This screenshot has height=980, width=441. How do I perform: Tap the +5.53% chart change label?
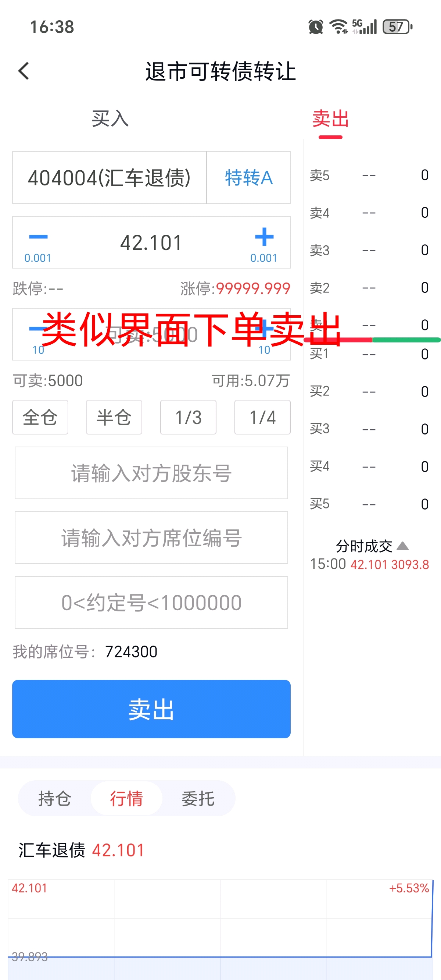click(x=409, y=888)
